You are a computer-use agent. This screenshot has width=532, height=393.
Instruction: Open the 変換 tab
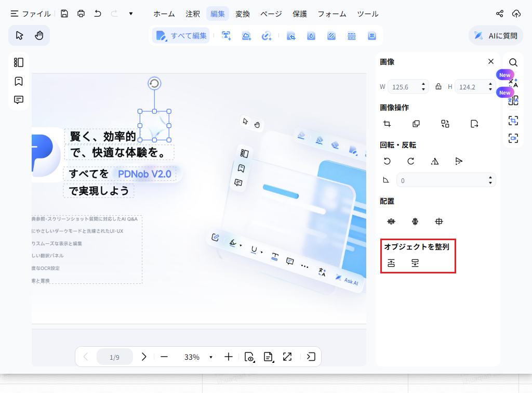tap(242, 14)
